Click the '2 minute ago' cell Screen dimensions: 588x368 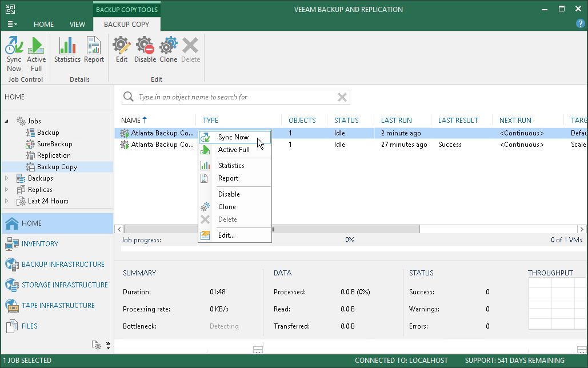click(401, 133)
